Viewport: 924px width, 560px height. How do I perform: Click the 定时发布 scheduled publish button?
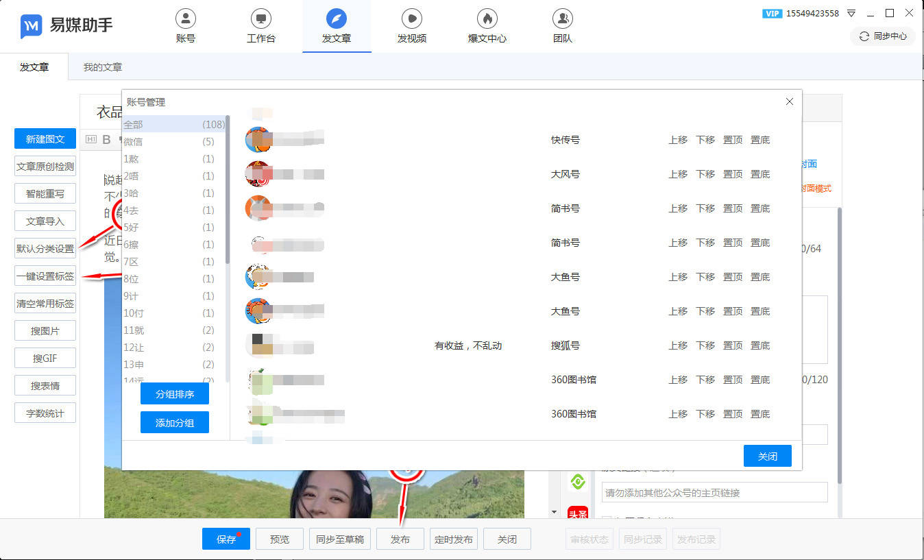[x=453, y=539]
